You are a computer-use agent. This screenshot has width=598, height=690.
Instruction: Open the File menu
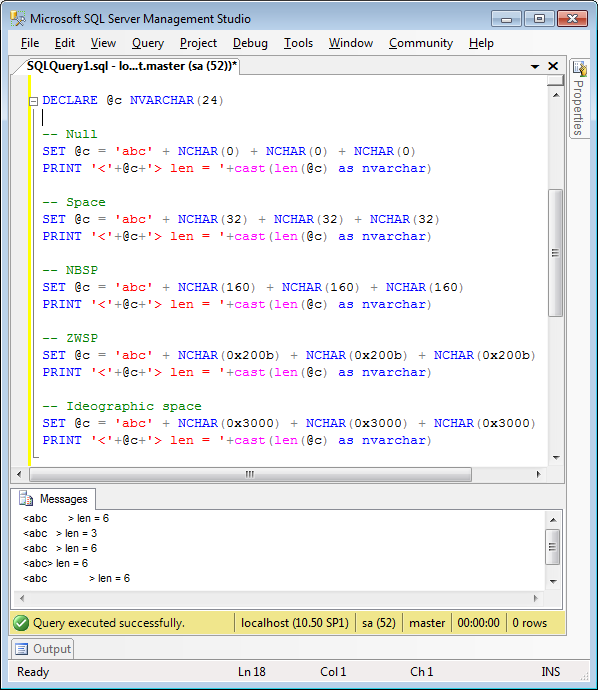30,43
